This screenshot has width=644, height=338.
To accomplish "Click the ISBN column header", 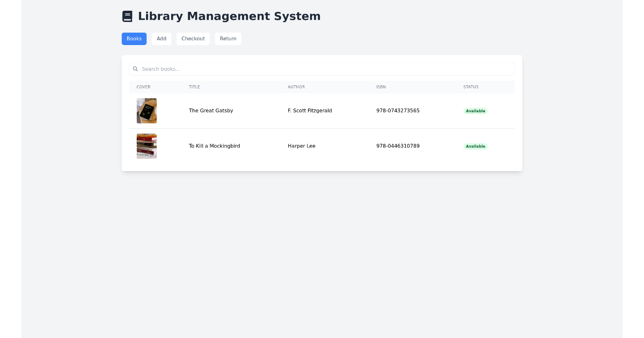I will click(380, 87).
